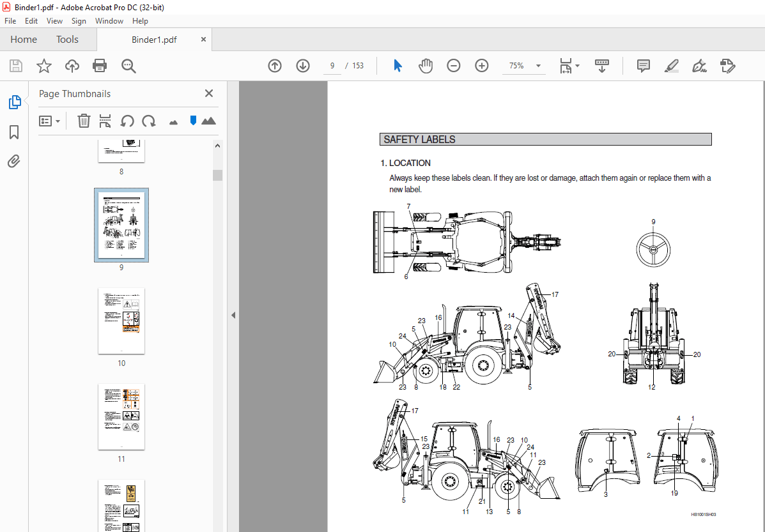Print Binder1.pdf
765x532 pixels.
100,65
